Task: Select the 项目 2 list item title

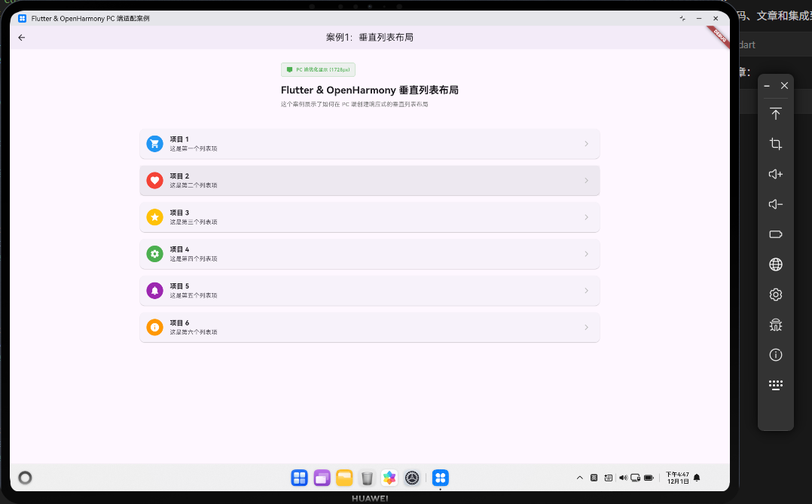Action: click(x=179, y=176)
